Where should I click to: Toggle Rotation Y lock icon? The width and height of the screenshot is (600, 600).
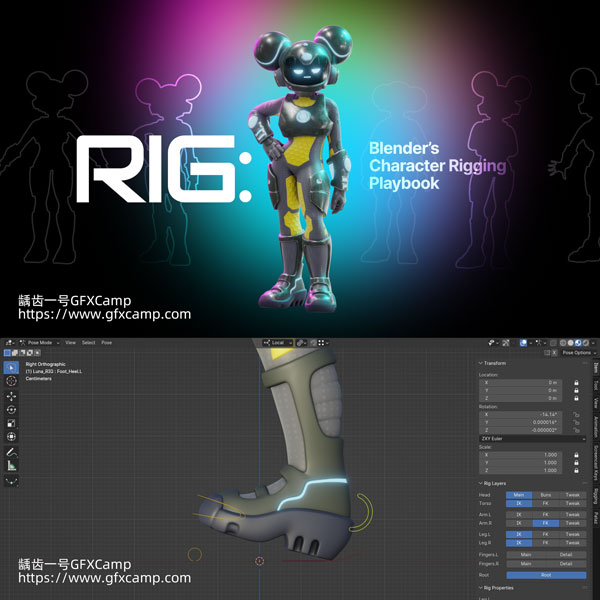(576, 422)
